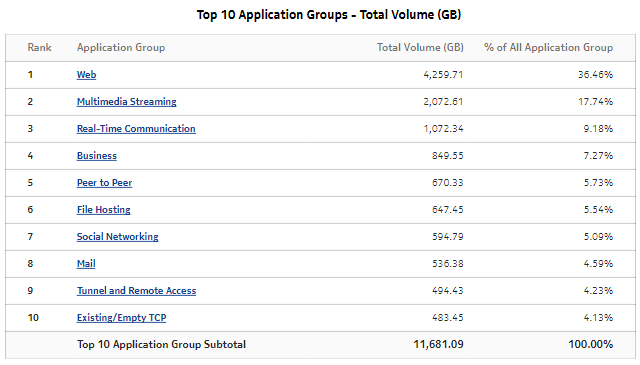Open the Tunnel and Remote Access link
640x365 pixels.
click(136, 290)
